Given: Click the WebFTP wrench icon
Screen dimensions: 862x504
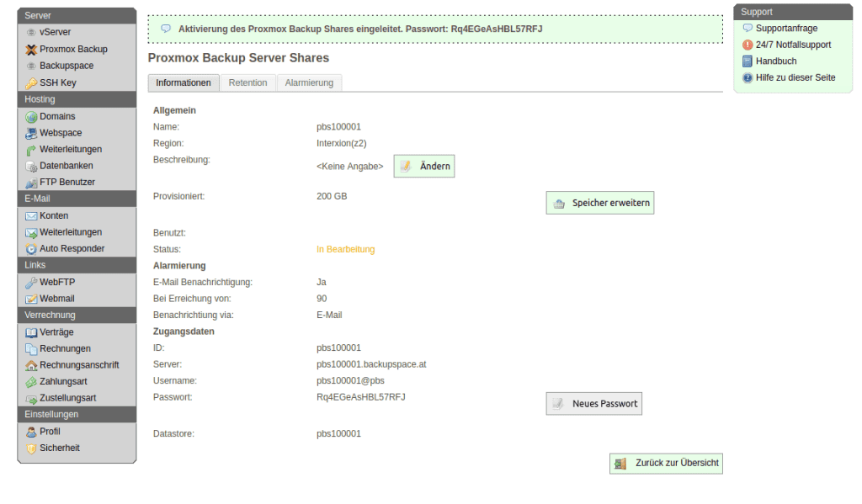Looking at the screenshot, I should tap(31, 283).
